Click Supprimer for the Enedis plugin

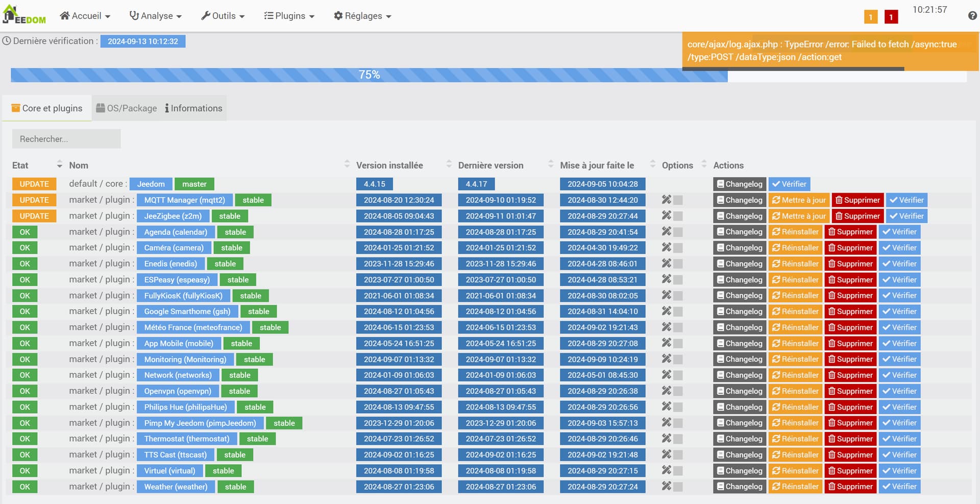(850, 264)
